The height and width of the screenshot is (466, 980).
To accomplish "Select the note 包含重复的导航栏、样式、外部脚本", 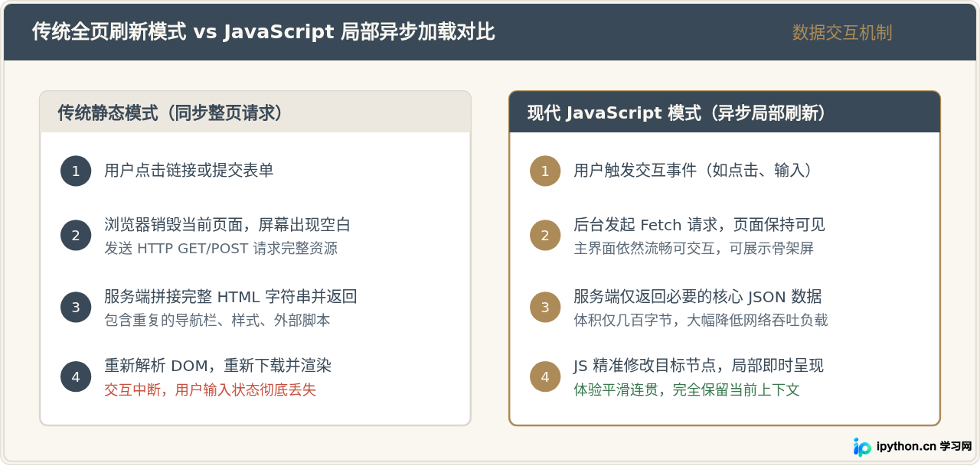I will coord(217,321).
